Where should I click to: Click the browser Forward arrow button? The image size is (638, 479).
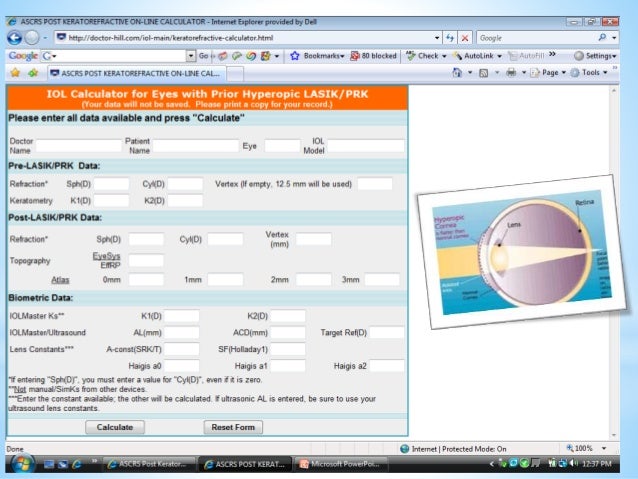32,38
